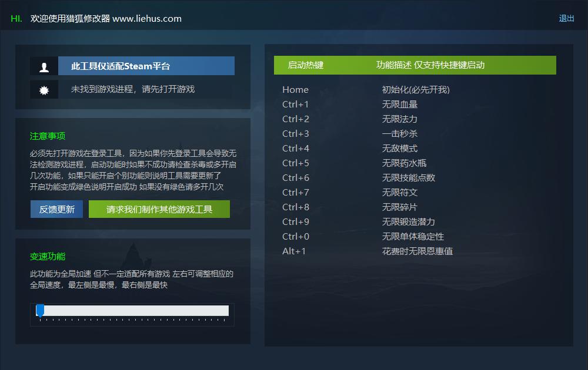Select 花费时无限恩惠值 function
Image resolution: width=588 pixels, height=370 pixels.
point(417,251)
